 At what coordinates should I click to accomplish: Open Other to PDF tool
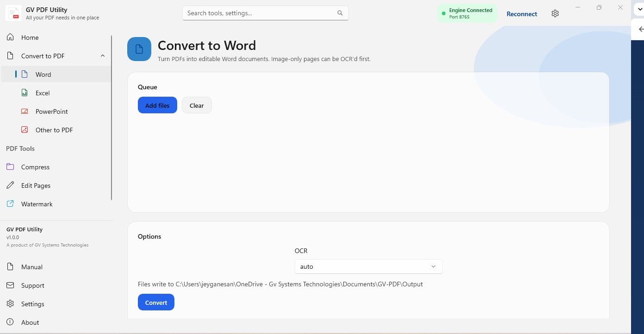(x=56, y=130)
